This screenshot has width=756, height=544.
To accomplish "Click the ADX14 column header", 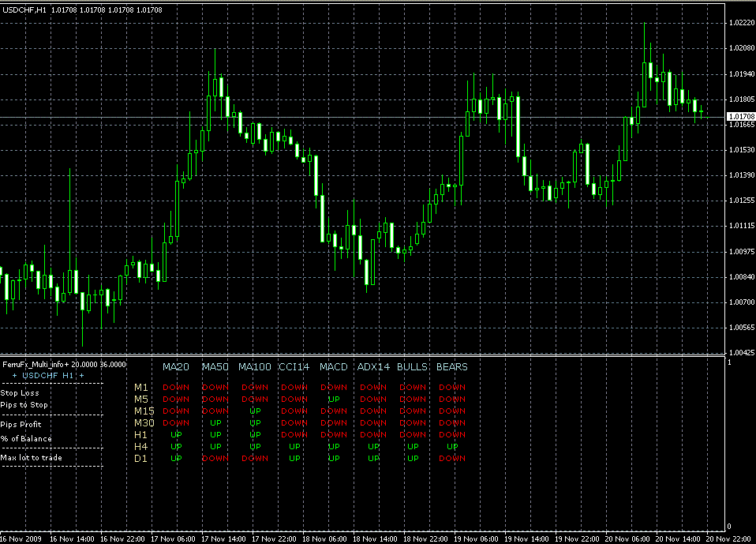I will pyautogui.click(x=372, y=367).
